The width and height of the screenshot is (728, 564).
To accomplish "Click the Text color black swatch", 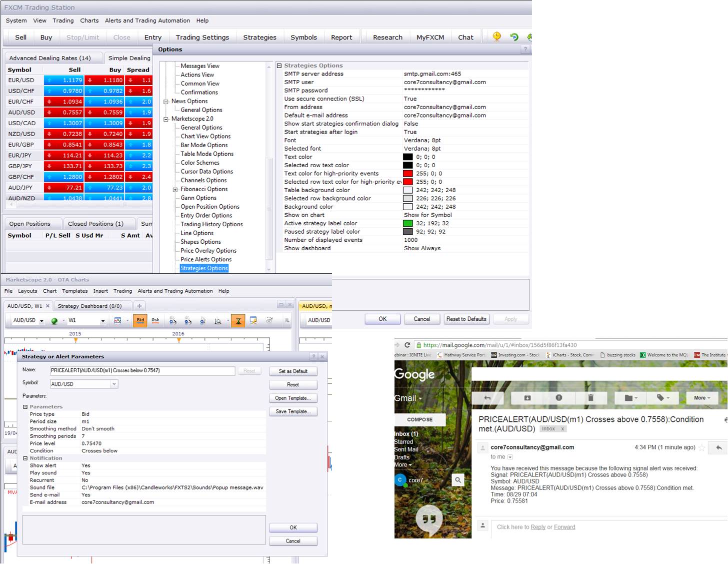I will [408, 157].
